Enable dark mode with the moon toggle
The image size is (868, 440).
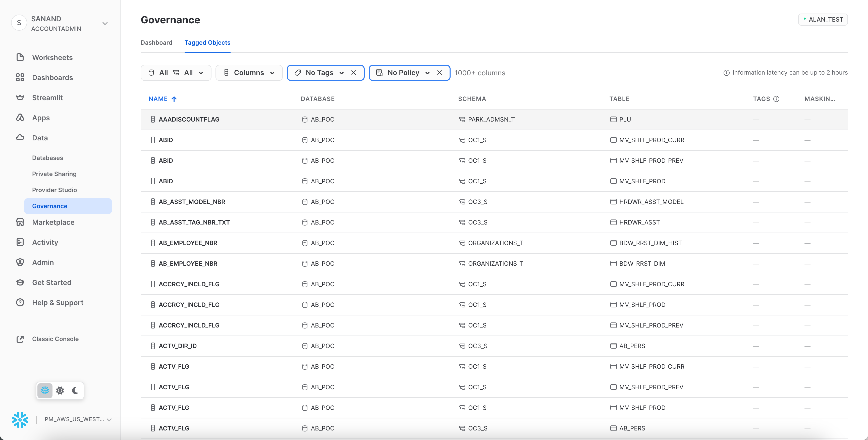pyautogui.click(x=75, y=391)
